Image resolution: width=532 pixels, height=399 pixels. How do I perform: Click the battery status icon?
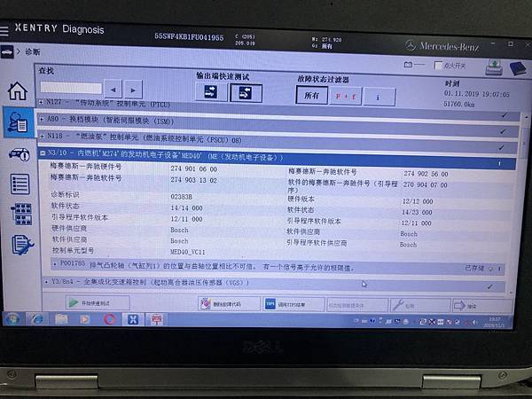pyautogui.click(x=408, y=64)
